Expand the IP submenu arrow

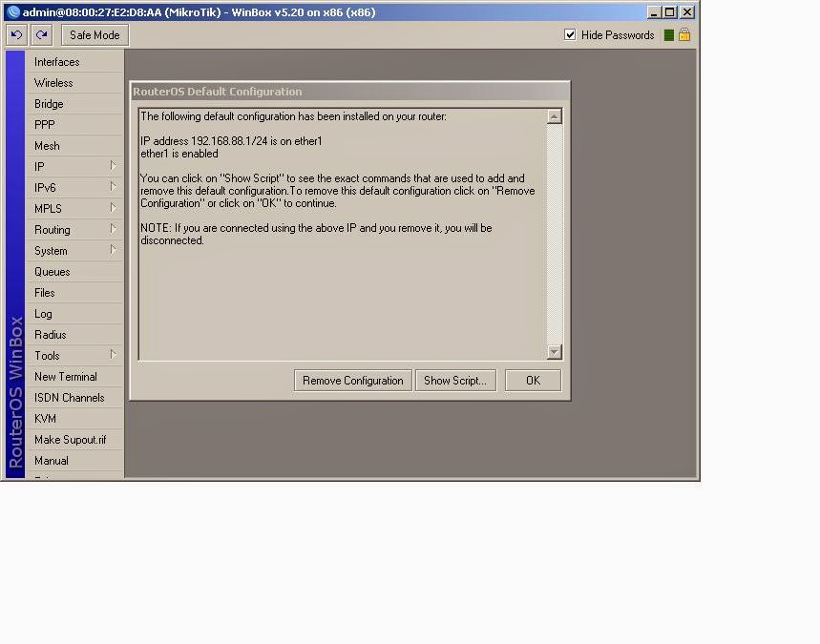(113, 166)
